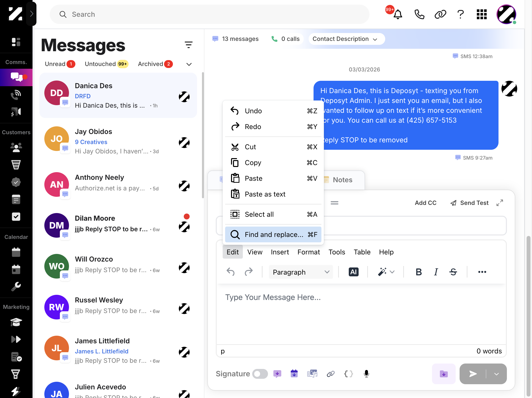Open send options dropdown arrow
Viewport: 532px width, 398px height.
(497, 374)
